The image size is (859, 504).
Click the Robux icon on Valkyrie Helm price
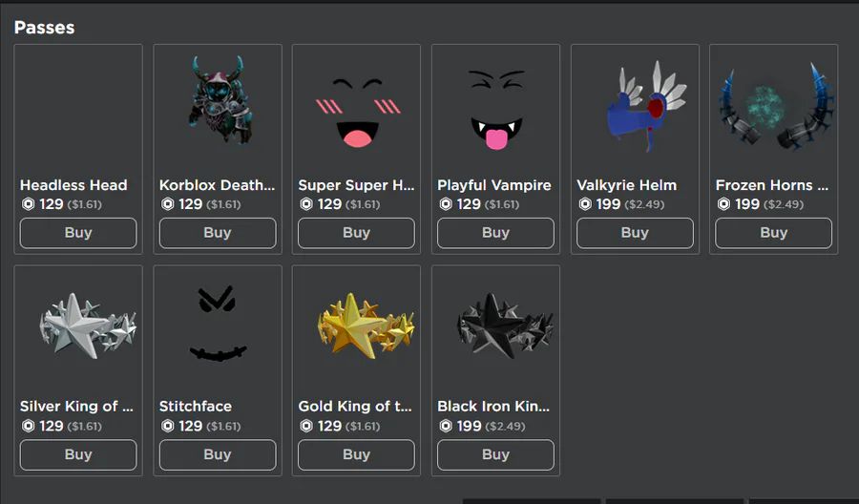click(x=584, y=204)
